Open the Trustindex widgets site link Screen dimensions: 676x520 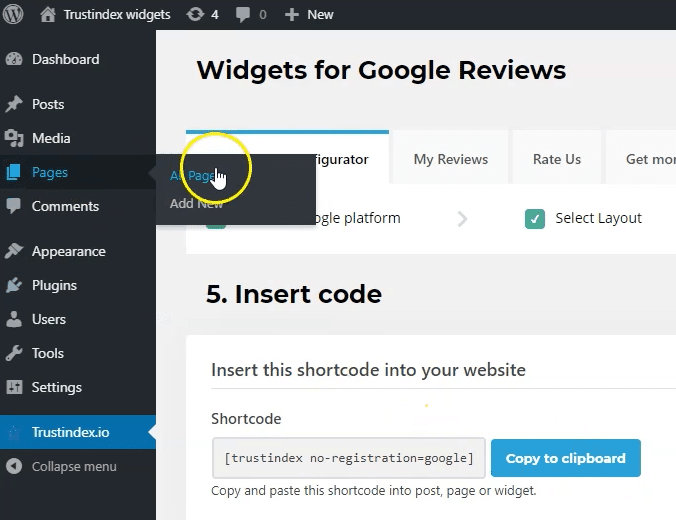point(117,15)
